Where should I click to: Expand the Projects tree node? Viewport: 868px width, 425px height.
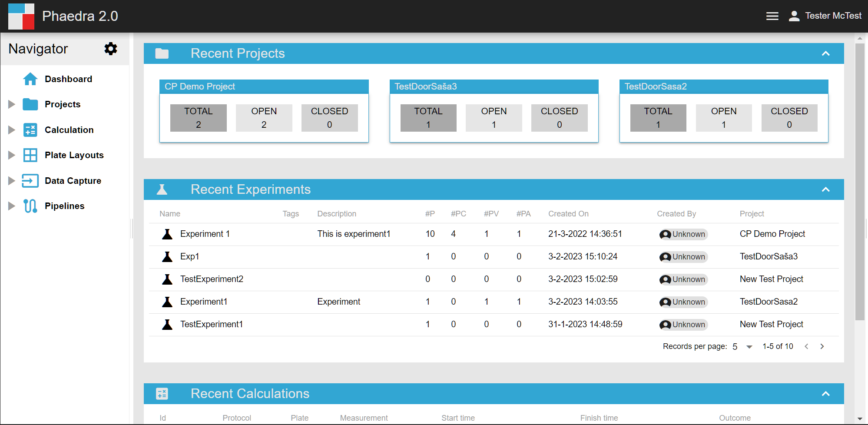coord(12,104)
